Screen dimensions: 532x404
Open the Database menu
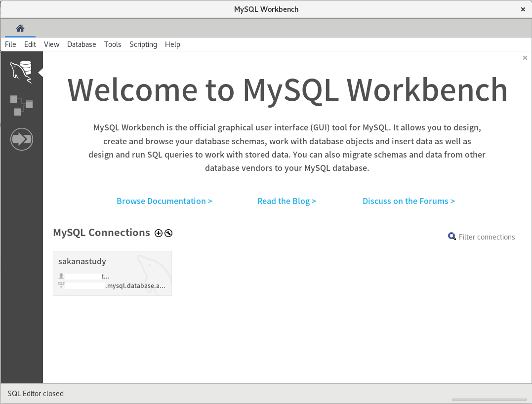pyautogui.click(x=82, y=44)
